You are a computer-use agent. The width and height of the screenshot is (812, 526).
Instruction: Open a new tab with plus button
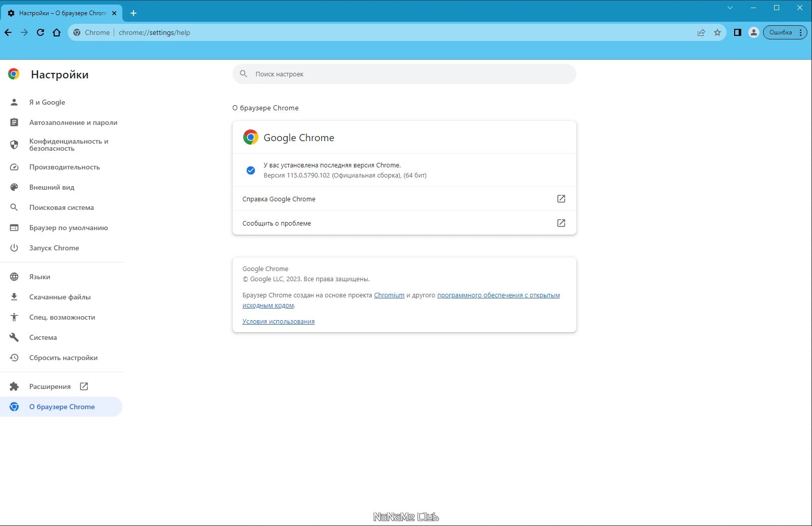[x=133, y=13]
